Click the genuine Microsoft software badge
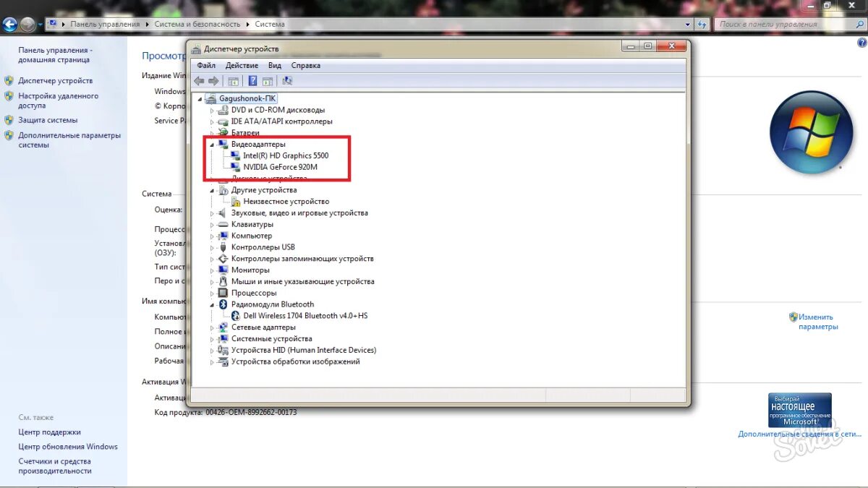868x488 pixels. tap(799, 410)
